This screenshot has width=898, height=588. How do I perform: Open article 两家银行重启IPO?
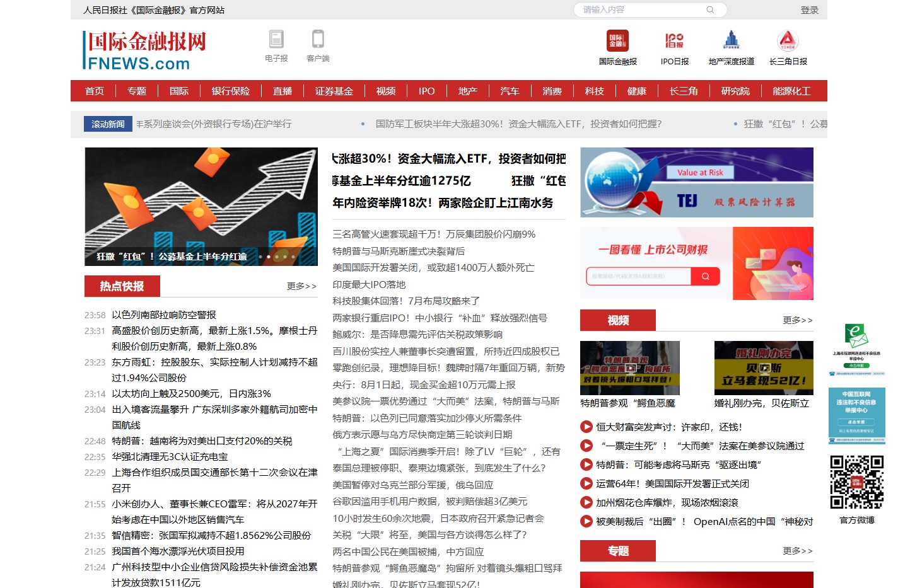pos(440,318)
